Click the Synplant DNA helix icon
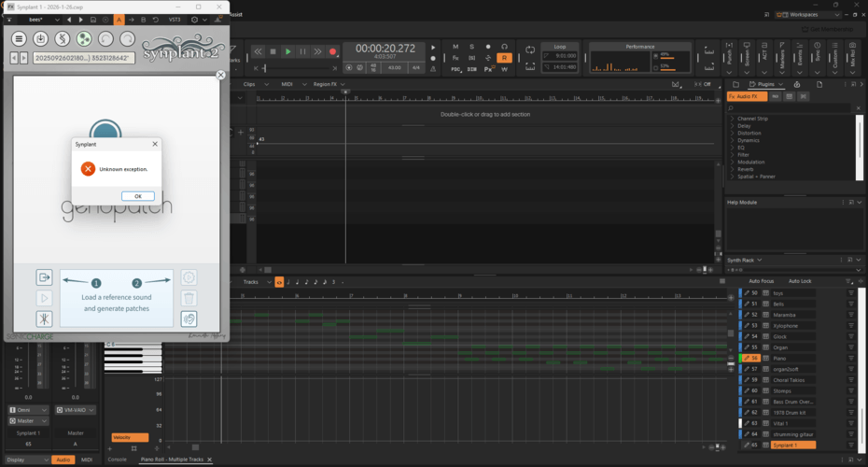Screen dimensions: 868x467 [x=62, y=38]
